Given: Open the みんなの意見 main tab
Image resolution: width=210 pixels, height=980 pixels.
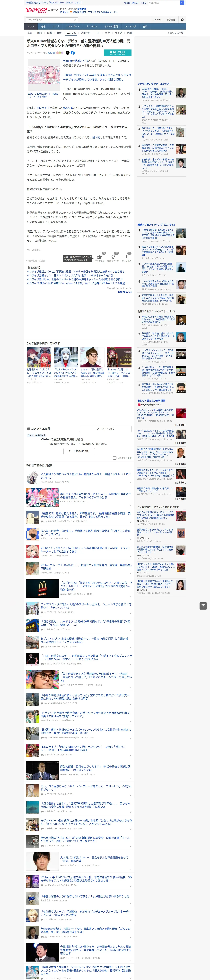Looking at the screenshot, I should click(x=111, y=27).
